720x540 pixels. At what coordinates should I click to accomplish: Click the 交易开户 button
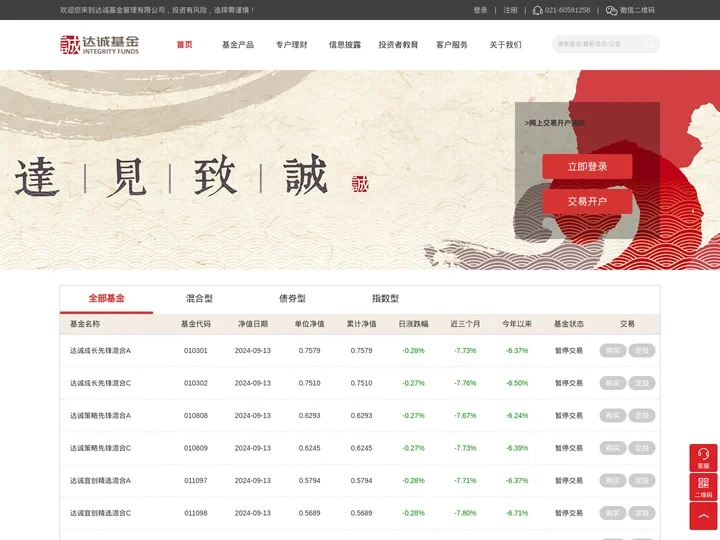click(587, 202)
